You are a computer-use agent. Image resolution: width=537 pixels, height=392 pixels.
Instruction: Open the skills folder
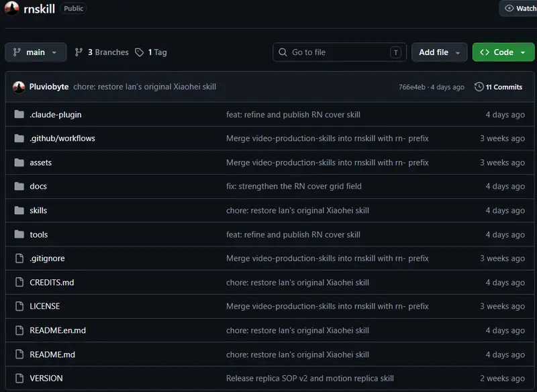pyautogui.click(x=38, y=210)
